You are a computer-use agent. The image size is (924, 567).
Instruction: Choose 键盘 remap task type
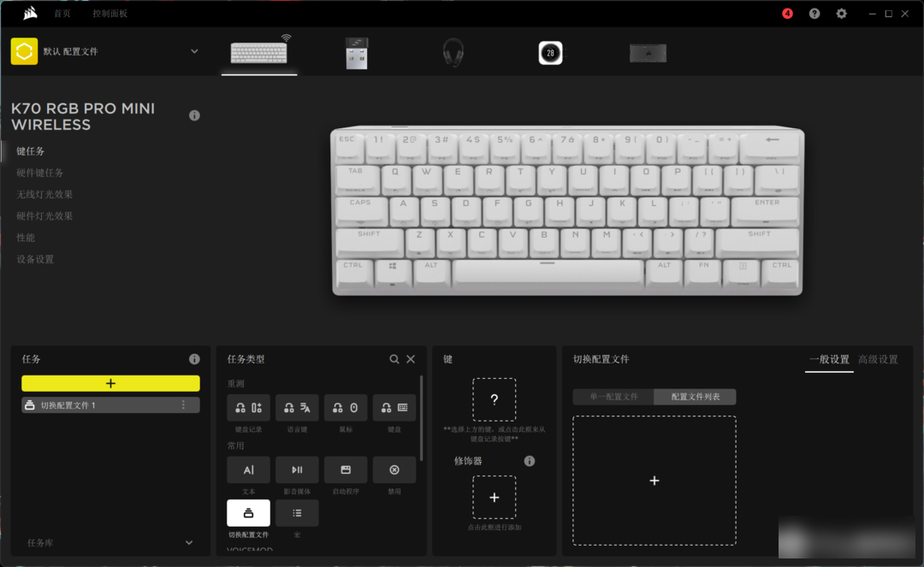(x=394, y=407)
